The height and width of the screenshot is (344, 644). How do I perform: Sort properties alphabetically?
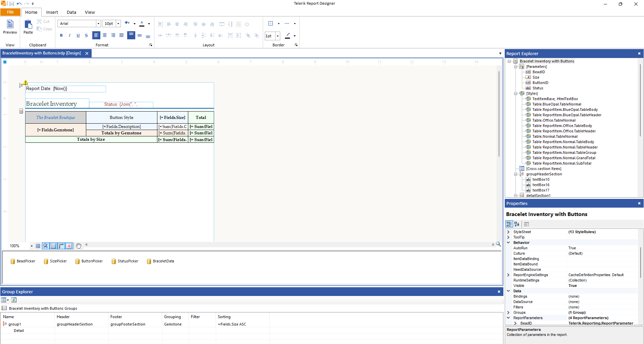click(517, 224)
